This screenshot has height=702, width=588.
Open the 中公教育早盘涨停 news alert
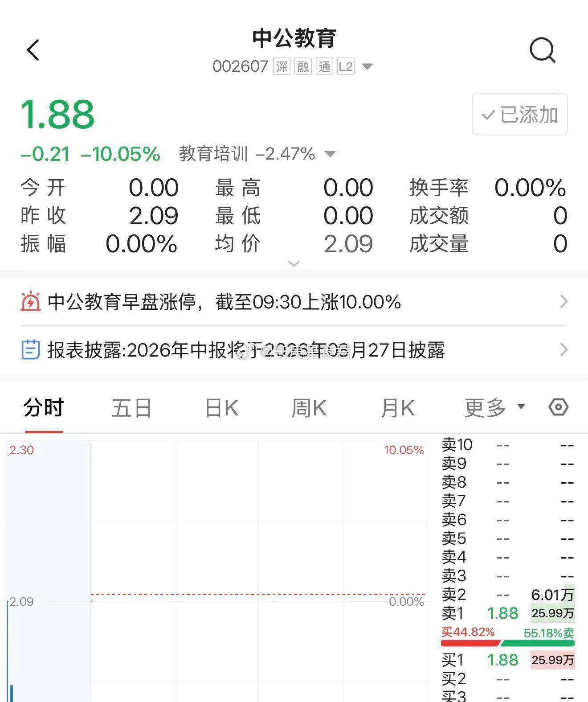point(294,302)
